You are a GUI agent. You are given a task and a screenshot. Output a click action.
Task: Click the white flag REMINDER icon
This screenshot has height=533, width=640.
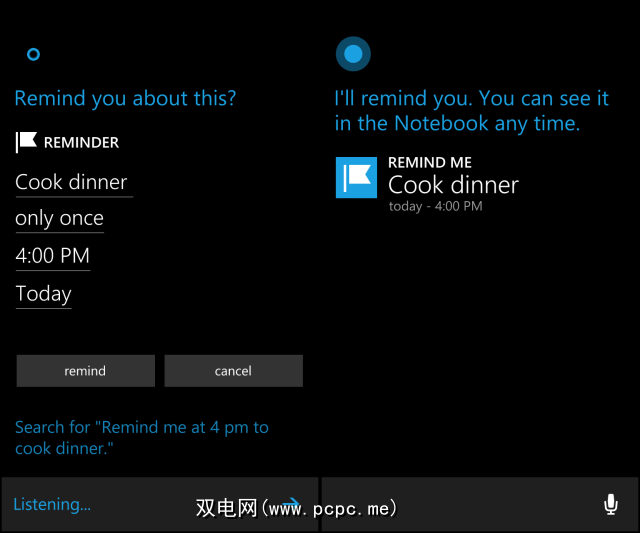(x=26, y=143)
